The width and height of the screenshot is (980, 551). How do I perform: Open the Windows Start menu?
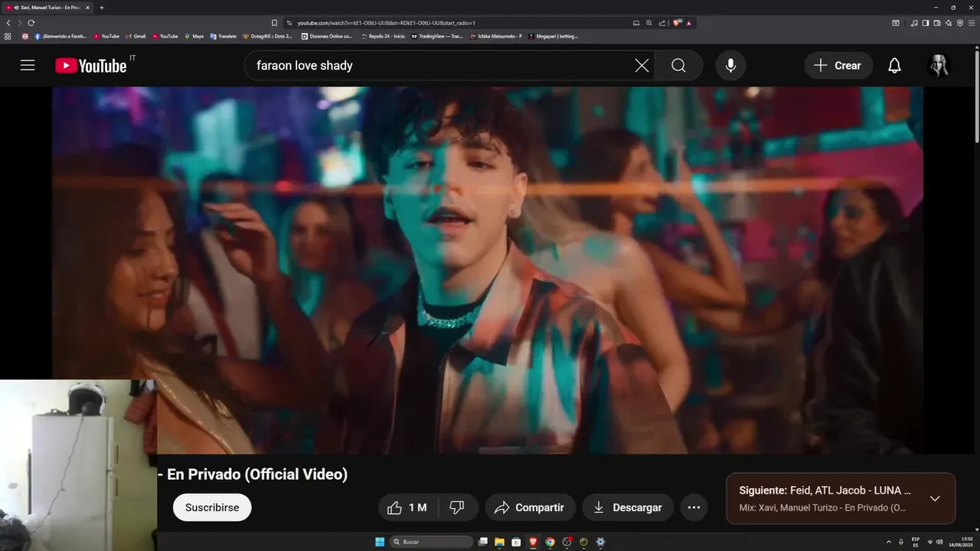coord(380,542)
